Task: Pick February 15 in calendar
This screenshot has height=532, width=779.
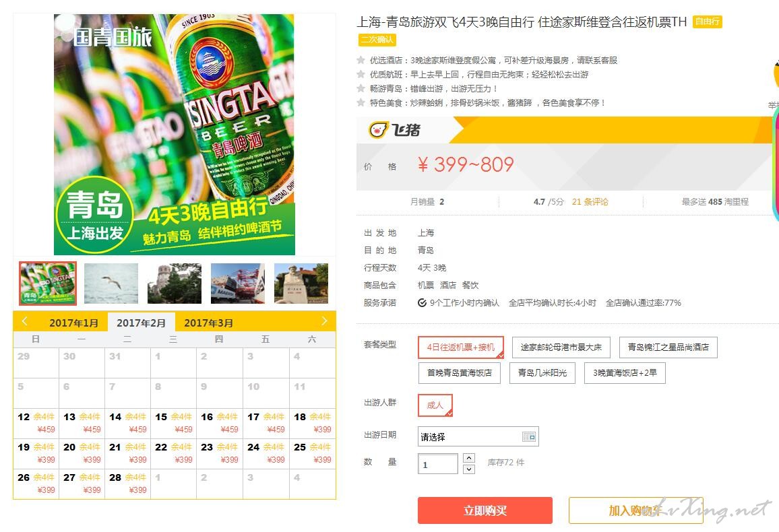Action: point(173,424)
